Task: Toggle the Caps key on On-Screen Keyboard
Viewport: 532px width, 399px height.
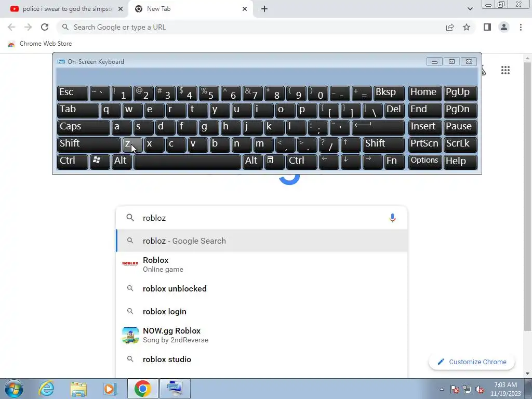Action: click(x=84, y=128)
